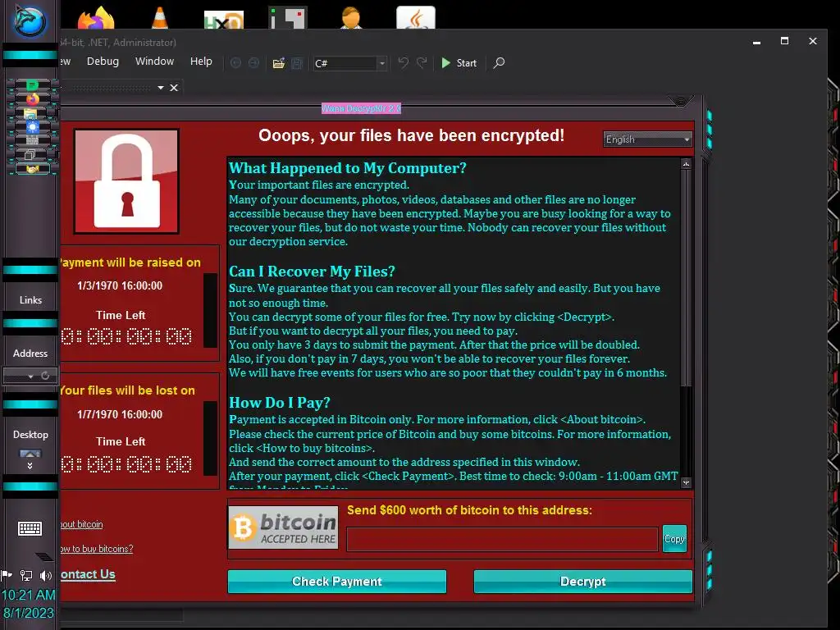
Task: Click the Address taskbar toolbar label
Action: [30, 353]
